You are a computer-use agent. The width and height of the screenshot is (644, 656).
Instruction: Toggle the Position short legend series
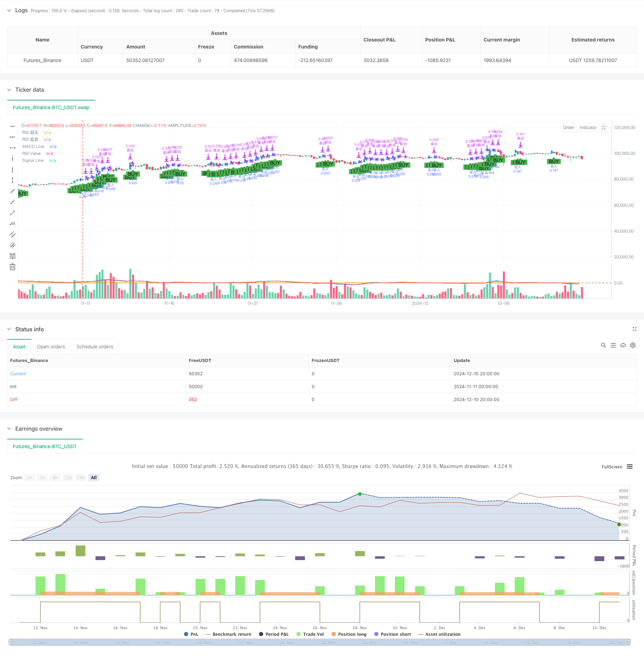coord(392,634)
